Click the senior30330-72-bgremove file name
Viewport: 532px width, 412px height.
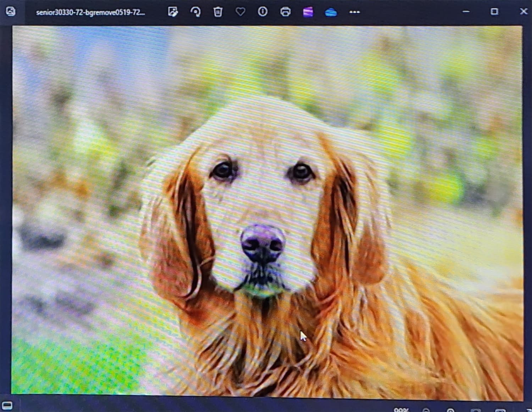click(90, 12)
